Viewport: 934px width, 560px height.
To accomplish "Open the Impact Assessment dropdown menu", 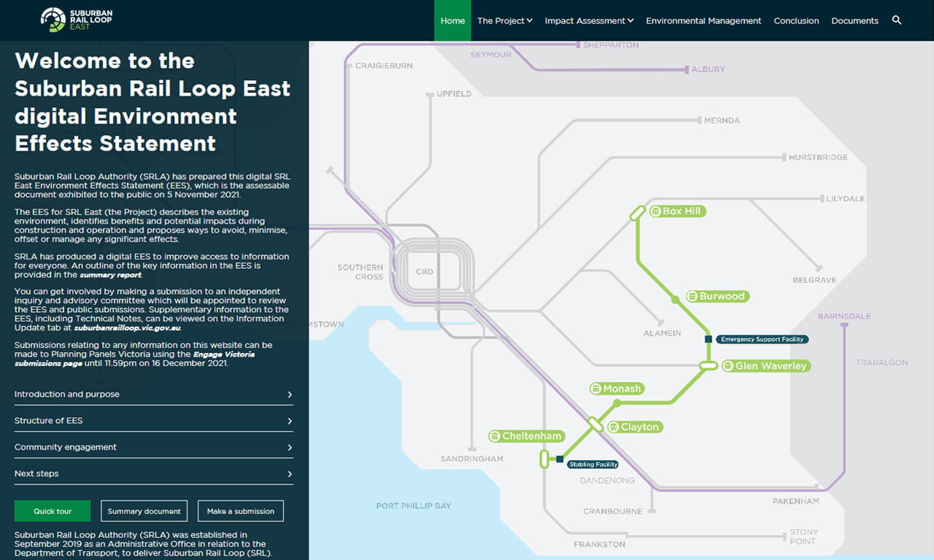I will click(x=589, y=20).
